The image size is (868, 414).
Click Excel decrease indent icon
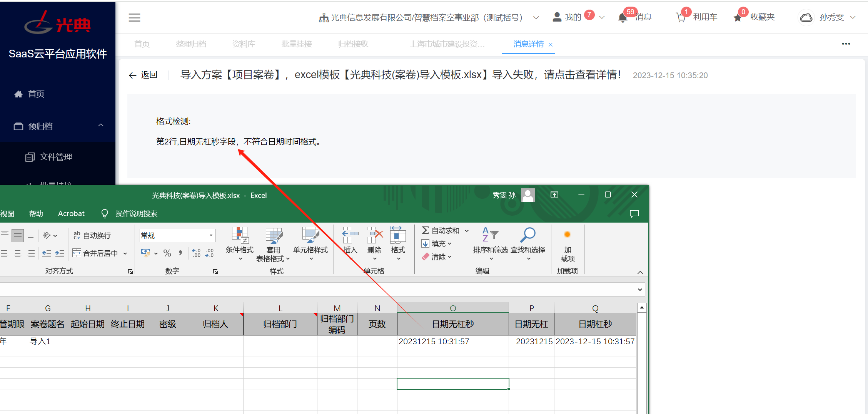[46, 253]
